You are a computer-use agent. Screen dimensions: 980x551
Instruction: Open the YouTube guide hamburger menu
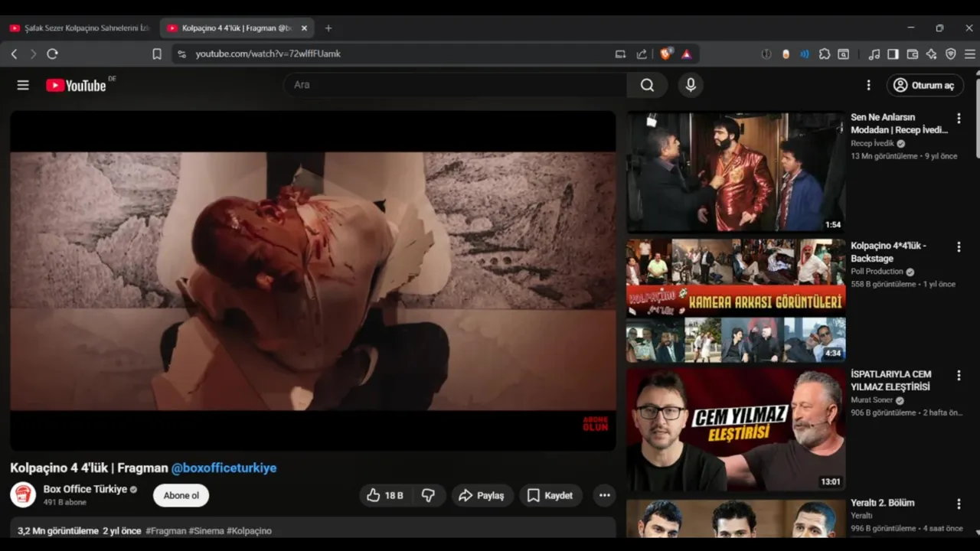click(23, 85)
